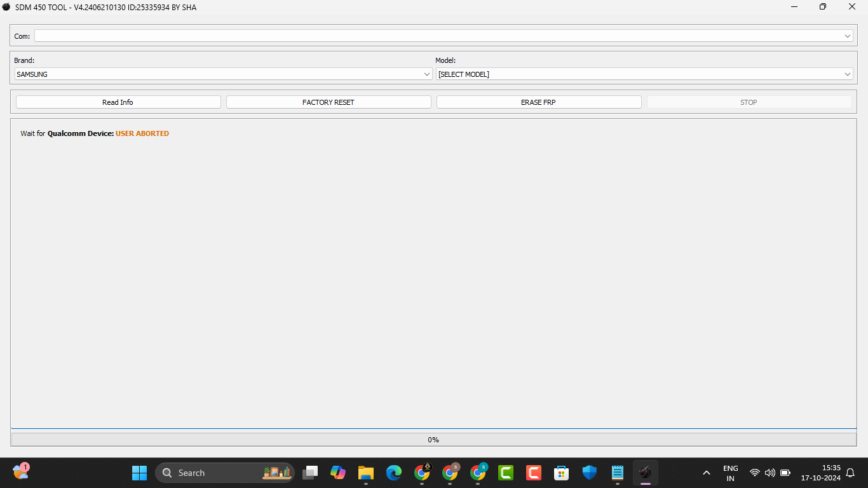The height and width of the screenshot is (488, 868).
Task: Click the ERASE FRP button
Action: (539, 102)
